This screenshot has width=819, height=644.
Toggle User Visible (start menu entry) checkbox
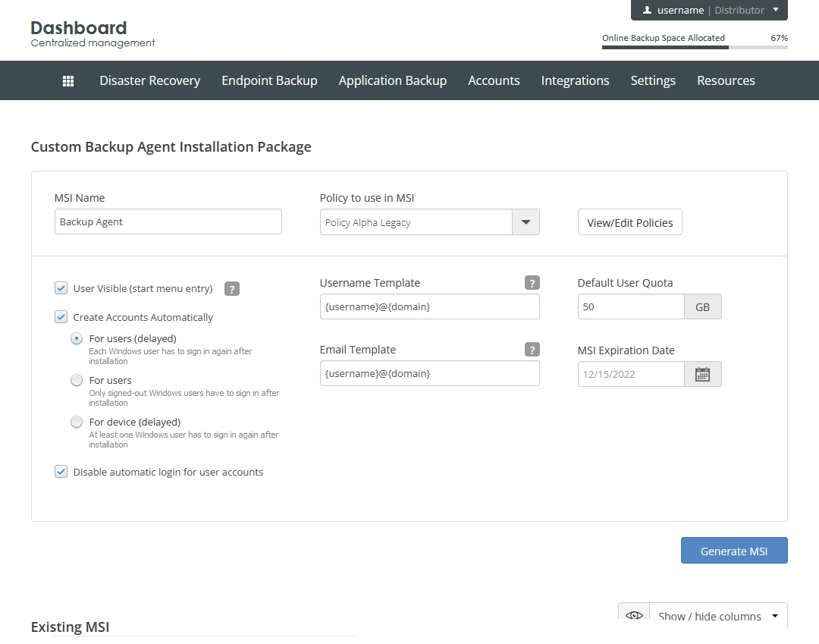(x=61, y=288)
